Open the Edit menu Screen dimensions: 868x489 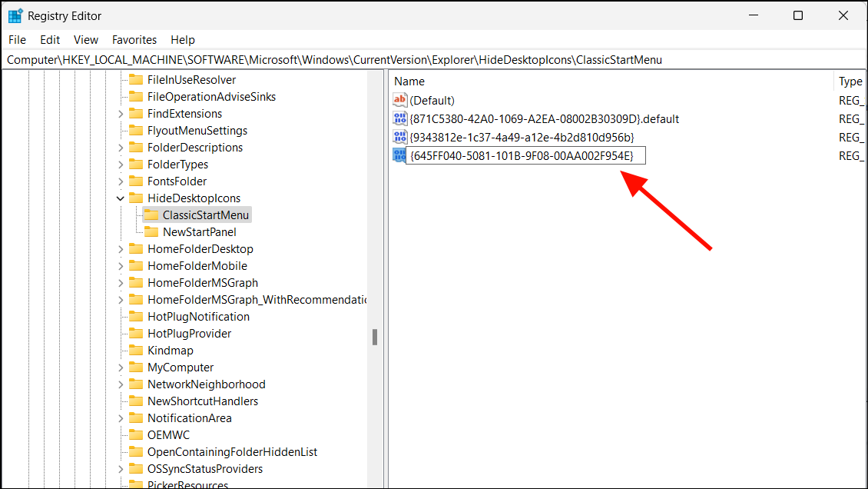[x=50, y=40]
